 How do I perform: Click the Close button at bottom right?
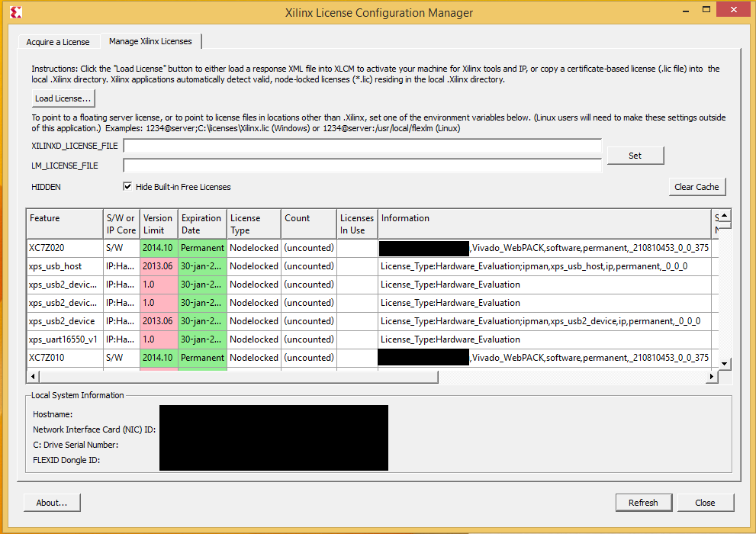(706, 503)
